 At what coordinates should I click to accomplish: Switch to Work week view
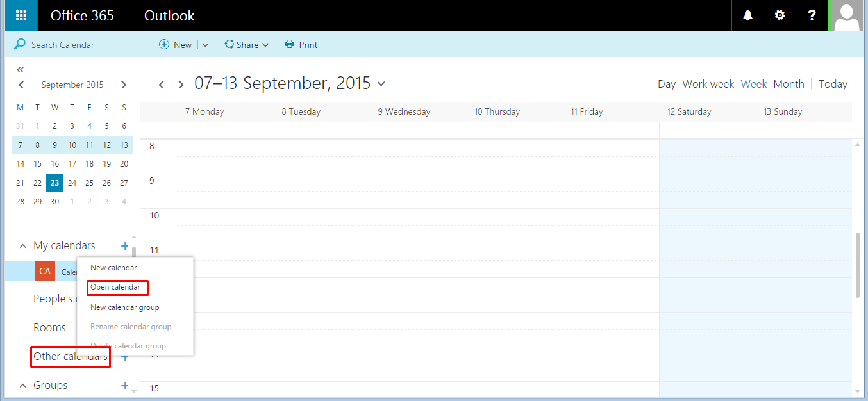pos(708,84)
